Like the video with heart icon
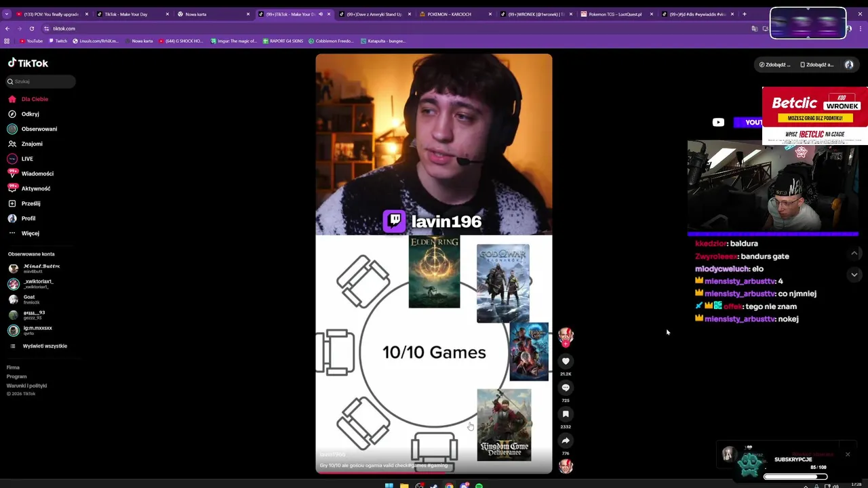The image size is (868, 488). point(566,361)
